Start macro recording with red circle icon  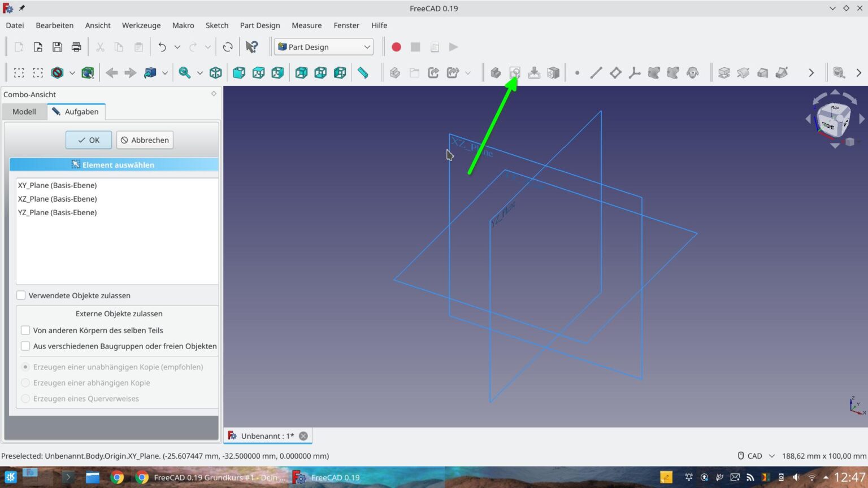pyautogui.click(x=396, y=47)
